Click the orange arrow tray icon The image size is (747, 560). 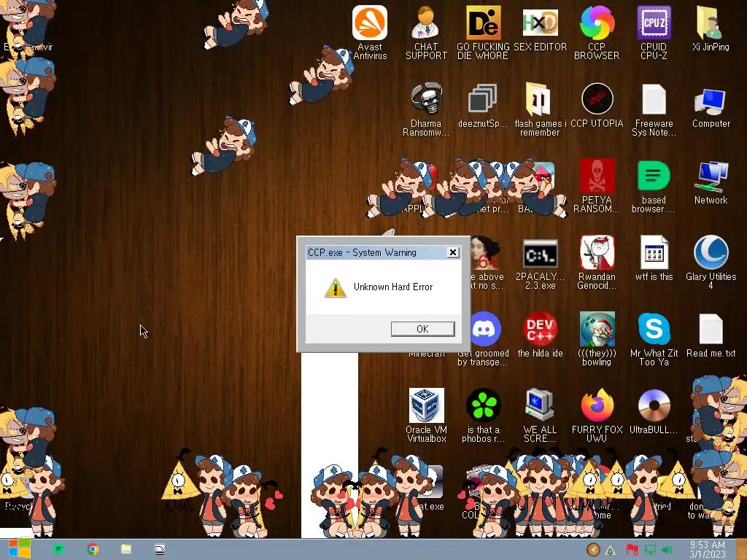(593, 550)
